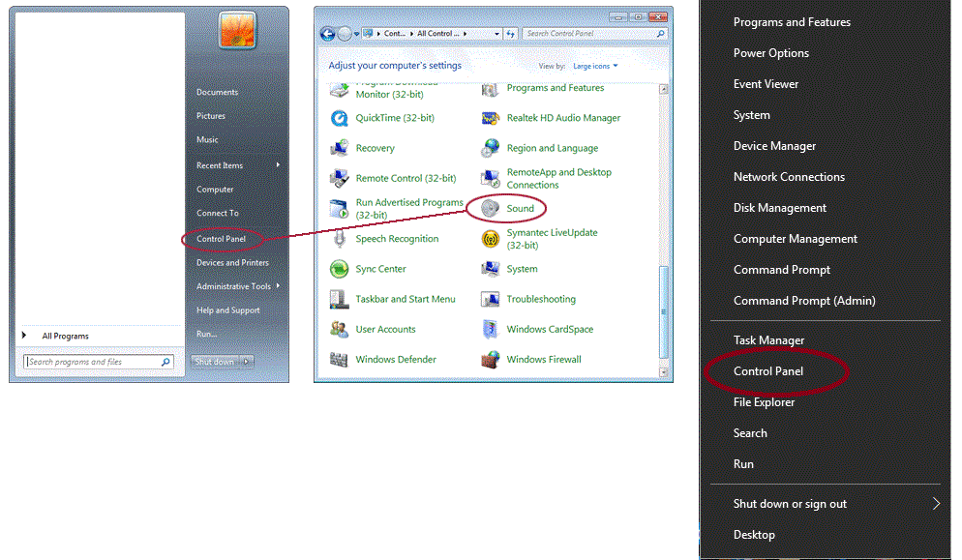
Task: Open the RemoteApp and Desktop Connections icon
Action: coord(491,178)
